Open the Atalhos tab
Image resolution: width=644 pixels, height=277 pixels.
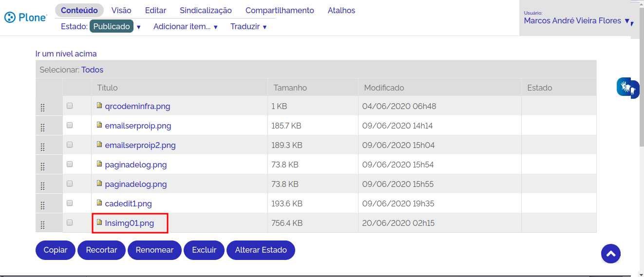point(341,10)
